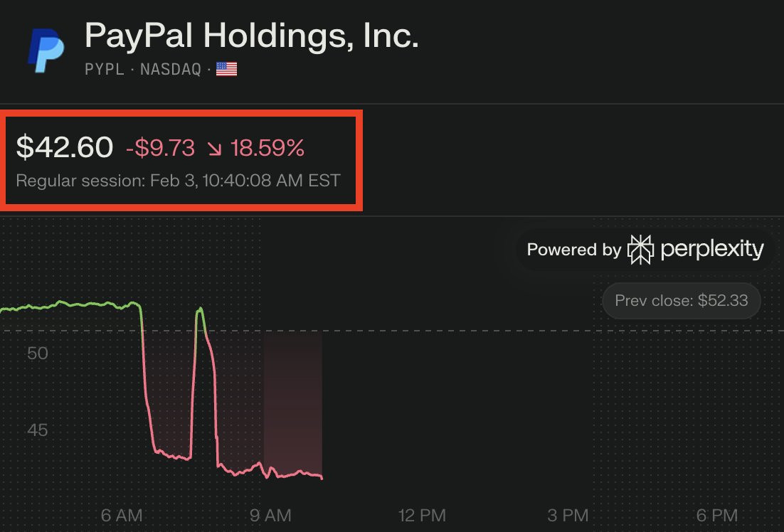Select the 6 PM time axis label

716,516
